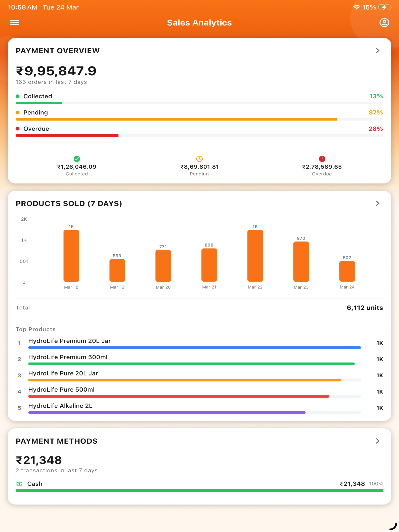The image size is (399, 532).
Task: Tap the 165 orders in last 7 days text
Action: pyautogui.click(x=51, y=82)
